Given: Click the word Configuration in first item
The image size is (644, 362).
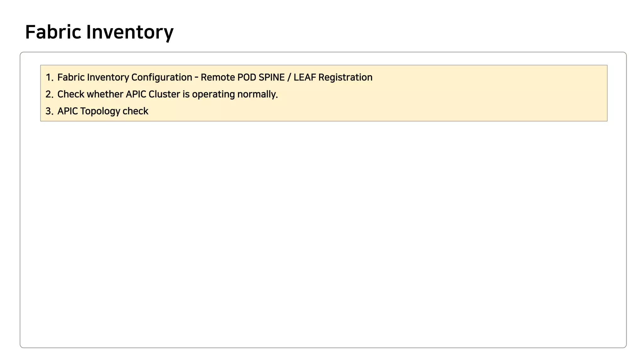Looking at the screenshot, I should pos(161,77).
